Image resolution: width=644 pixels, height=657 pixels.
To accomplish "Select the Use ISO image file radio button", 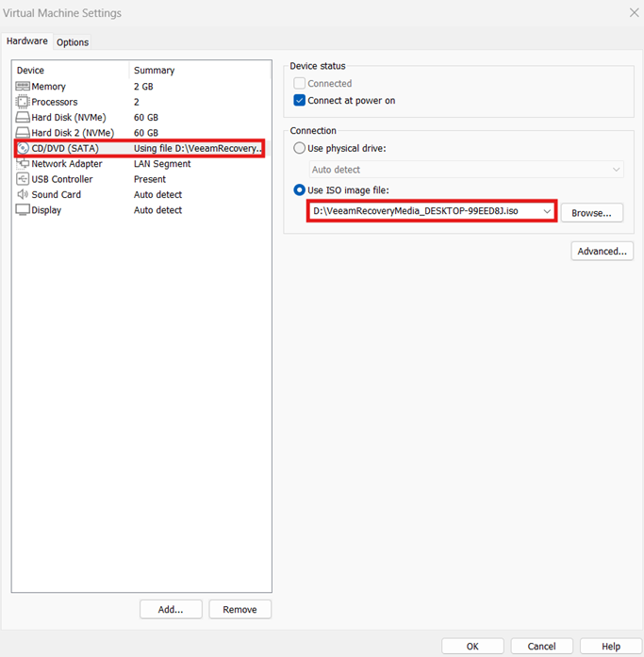I will tap(300, 190).
